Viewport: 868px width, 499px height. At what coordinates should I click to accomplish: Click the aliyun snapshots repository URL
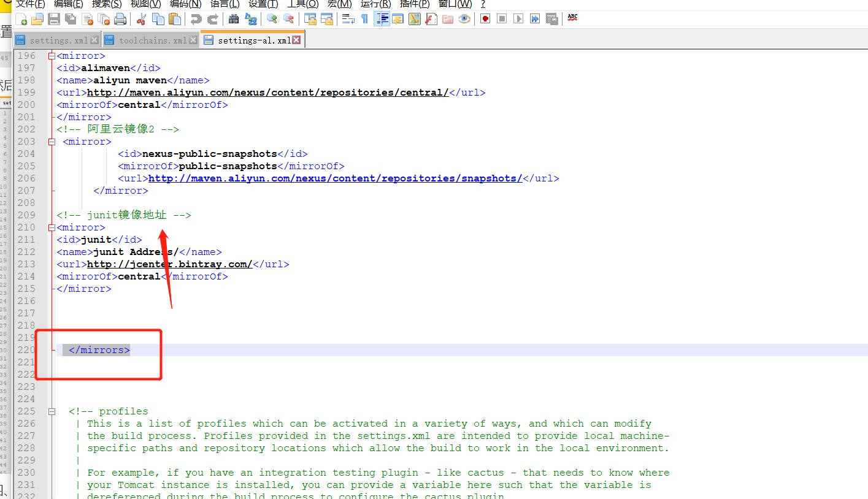(336, 178)
